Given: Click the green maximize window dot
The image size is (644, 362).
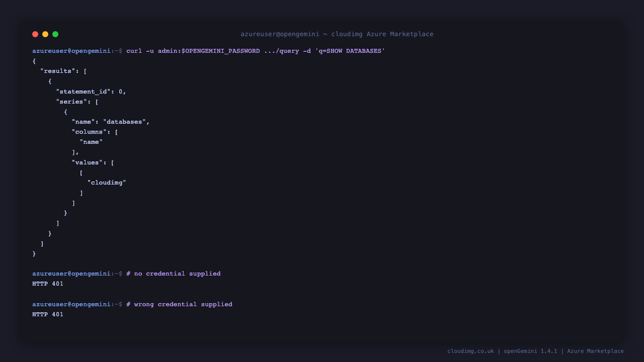Looking at the screenshot, I should (x=55, y=34).
